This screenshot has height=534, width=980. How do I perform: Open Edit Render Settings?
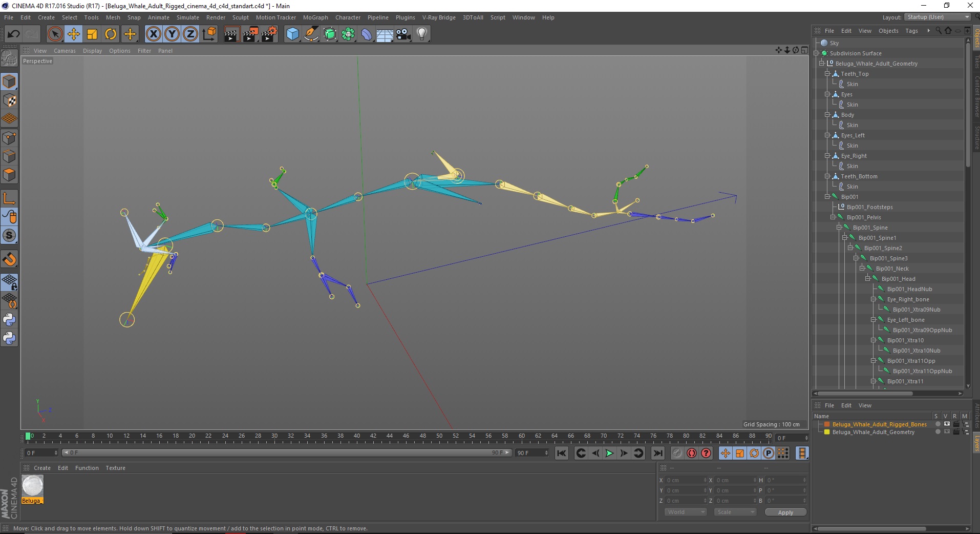[x=269, y=34]
